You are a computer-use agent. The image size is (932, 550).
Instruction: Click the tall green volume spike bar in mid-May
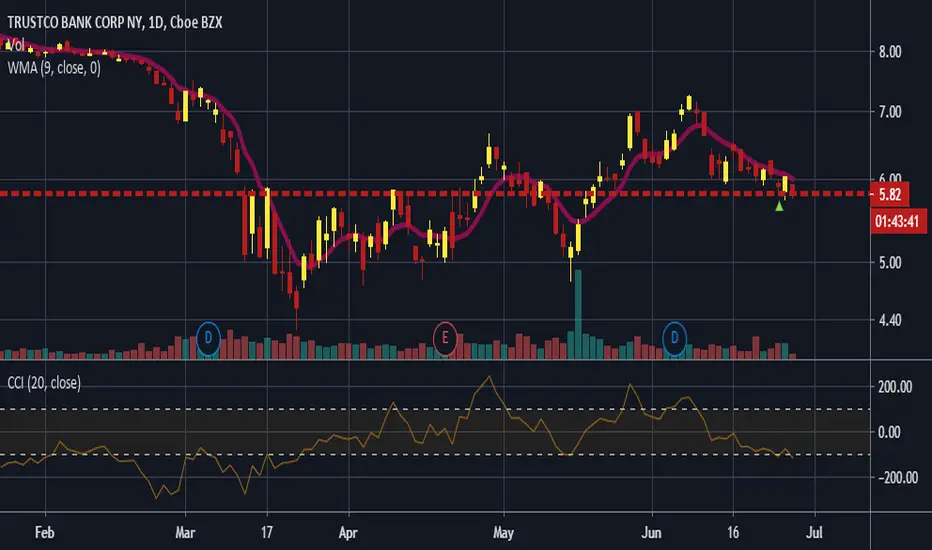point(578,314)
